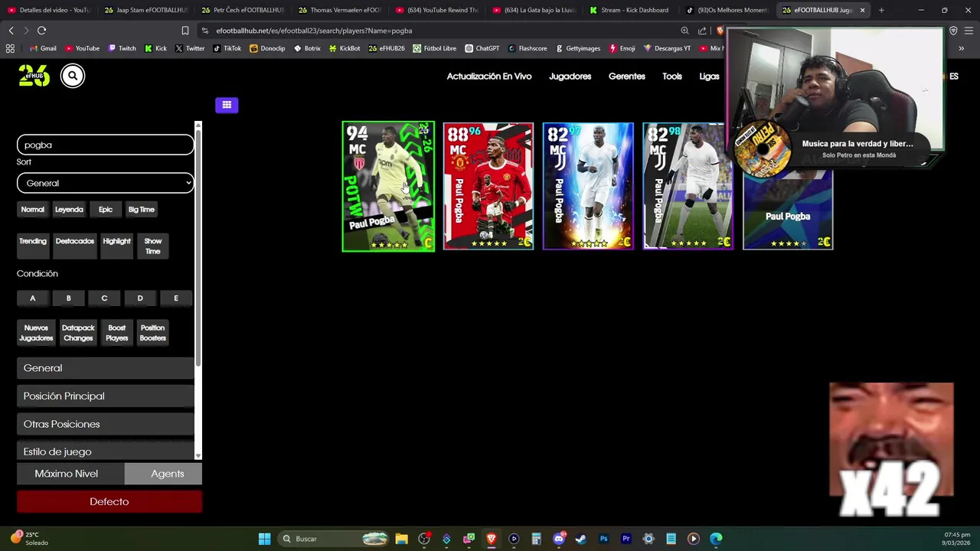The height and width of the screenshot is (551, 980).
Task: Open the Ligas menu
Action: coord(709,77)
